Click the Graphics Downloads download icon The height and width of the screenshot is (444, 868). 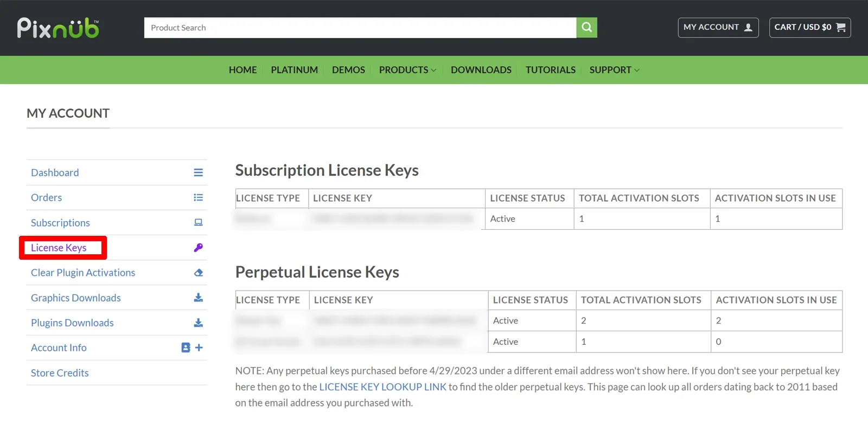198,298
